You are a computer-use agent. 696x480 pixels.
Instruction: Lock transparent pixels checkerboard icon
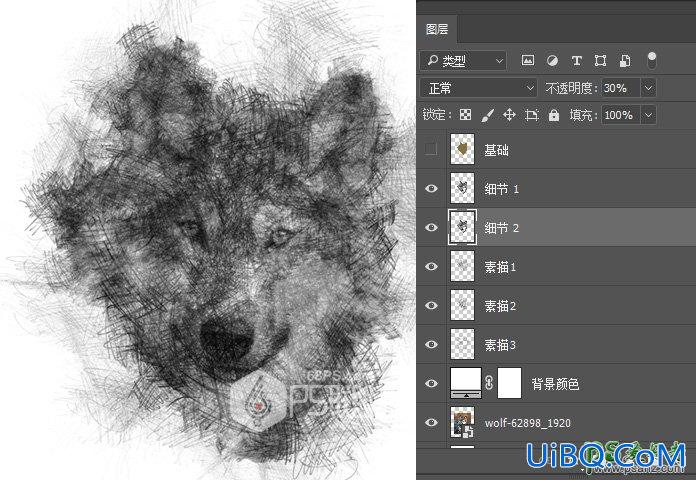pos(465,115)
